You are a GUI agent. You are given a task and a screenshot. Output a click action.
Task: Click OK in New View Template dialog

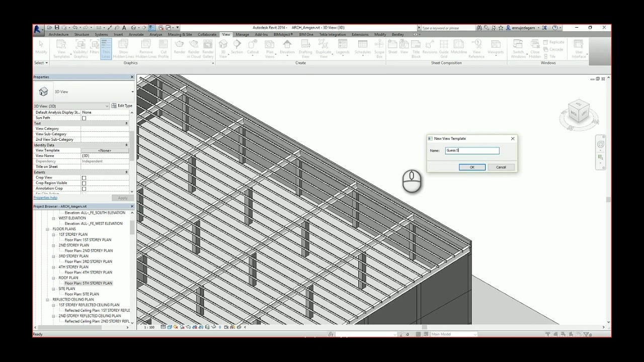point(472,167)
